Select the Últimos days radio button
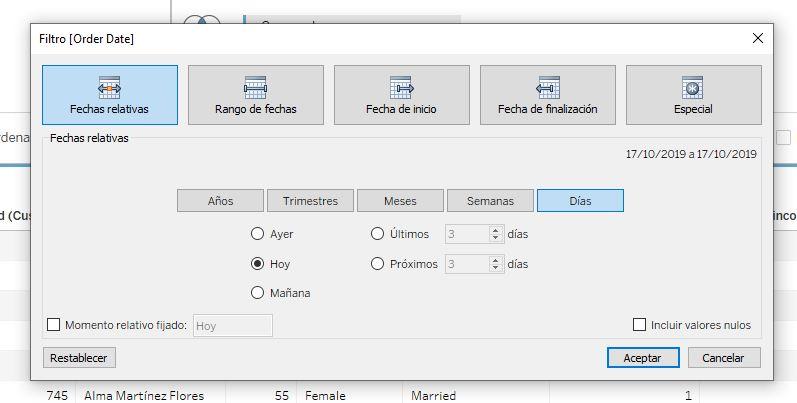Viewport: 797px width, 403px height. click(x=377, y=235)
